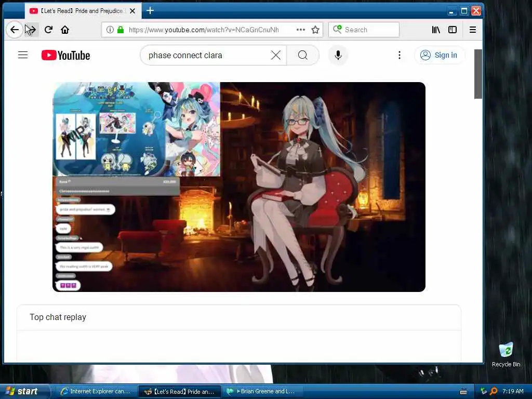Click the magnifier icon in the system tray
The width and height of the screenshot is (532, 399).
(494, 392)
